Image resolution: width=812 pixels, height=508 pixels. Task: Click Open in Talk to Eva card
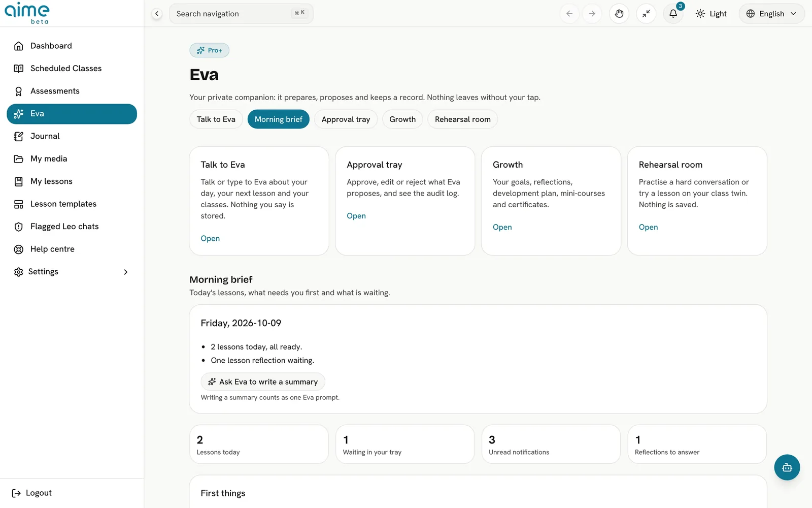tap(210, 238)
